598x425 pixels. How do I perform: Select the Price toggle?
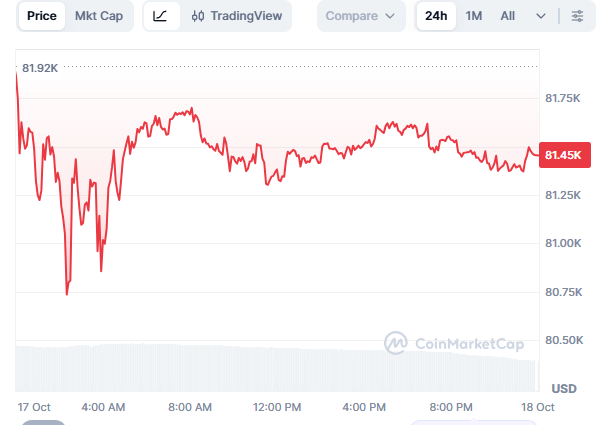[x=42, y=16]
